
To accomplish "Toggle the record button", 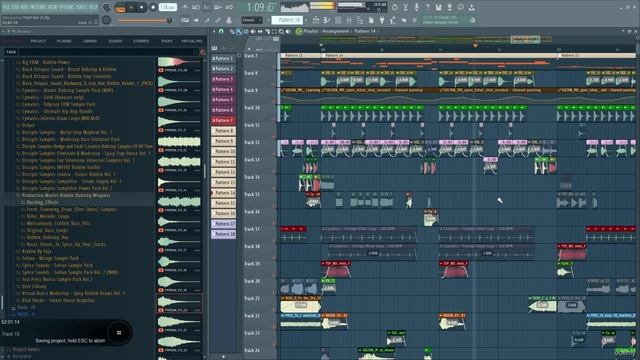I will pos(153,7).
